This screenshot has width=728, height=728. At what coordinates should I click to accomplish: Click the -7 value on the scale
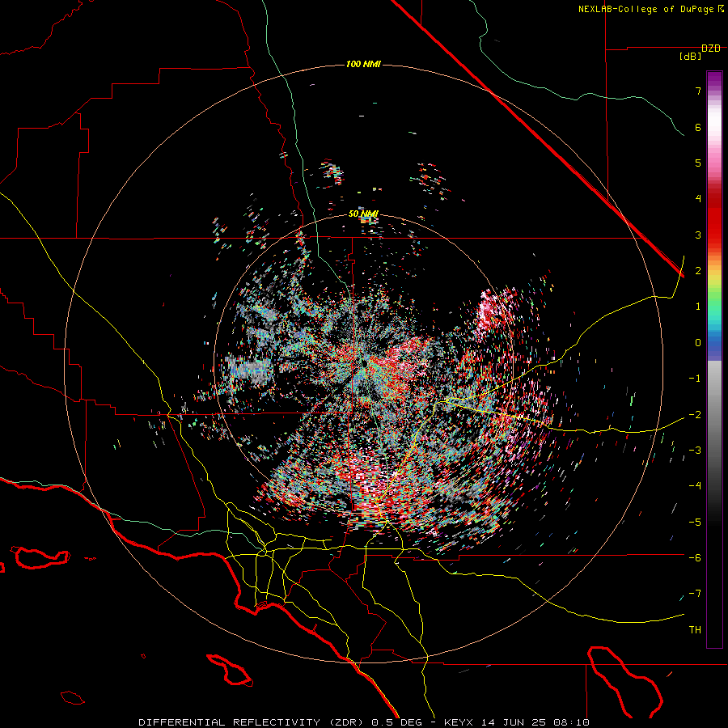(695, 594)
